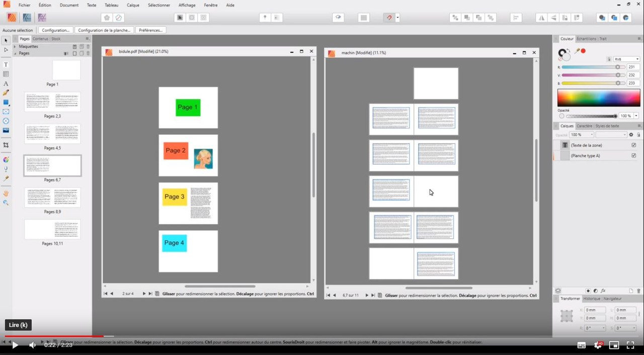
Task: Go to next page in bidule.pdf window
Action: click(144, 294)
